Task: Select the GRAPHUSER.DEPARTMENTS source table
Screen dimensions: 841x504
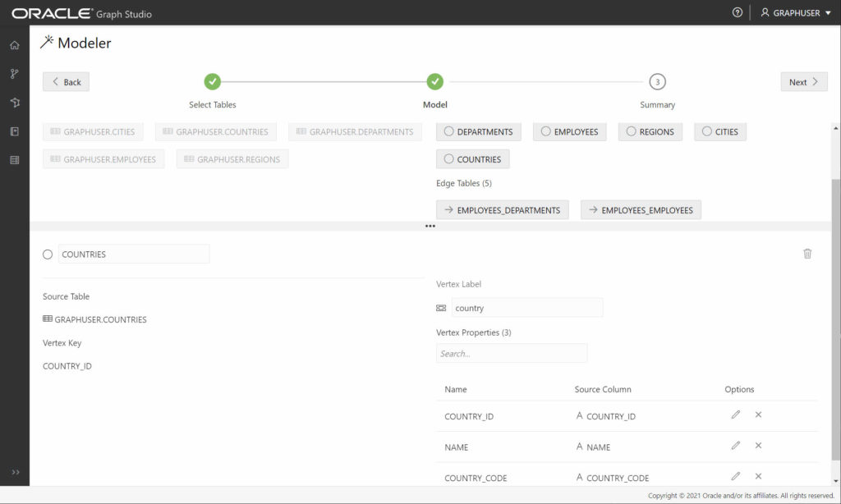Action: click(355, 132)
